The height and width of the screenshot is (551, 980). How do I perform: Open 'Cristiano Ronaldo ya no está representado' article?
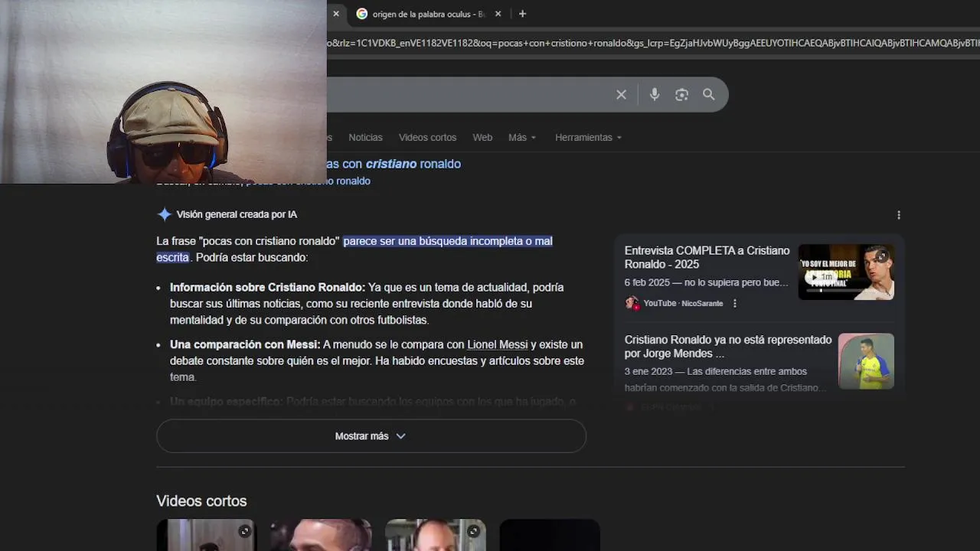pyautogui.click(x=728, y=347)
